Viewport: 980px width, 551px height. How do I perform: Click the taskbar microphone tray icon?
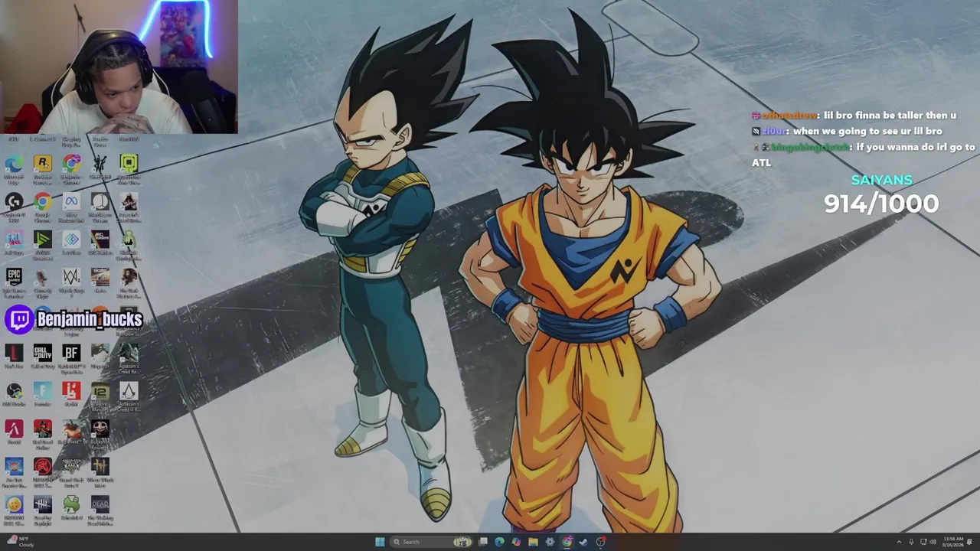point(911,542)
